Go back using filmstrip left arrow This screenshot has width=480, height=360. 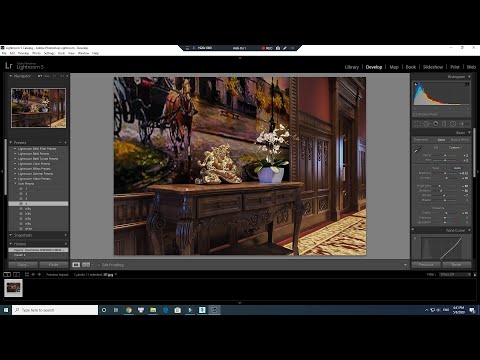click(33, 274)
